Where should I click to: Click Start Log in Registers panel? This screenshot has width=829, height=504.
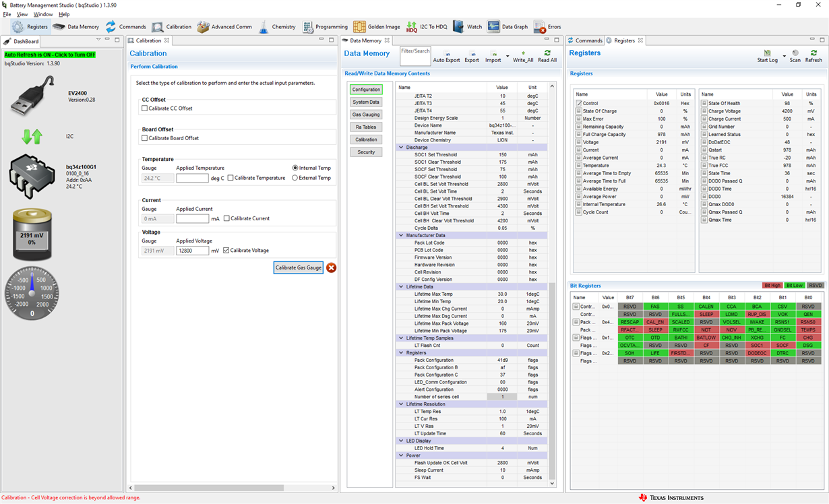tap(767, 56)
